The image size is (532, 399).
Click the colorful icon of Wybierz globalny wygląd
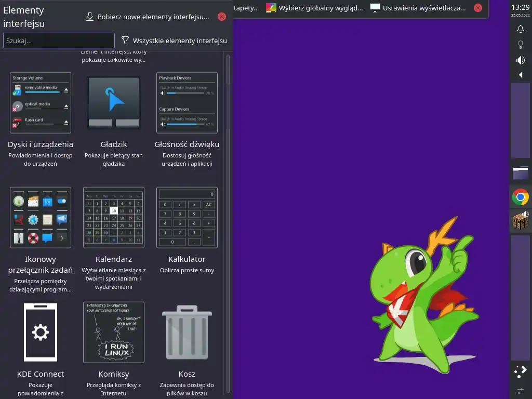click(271, 8)
